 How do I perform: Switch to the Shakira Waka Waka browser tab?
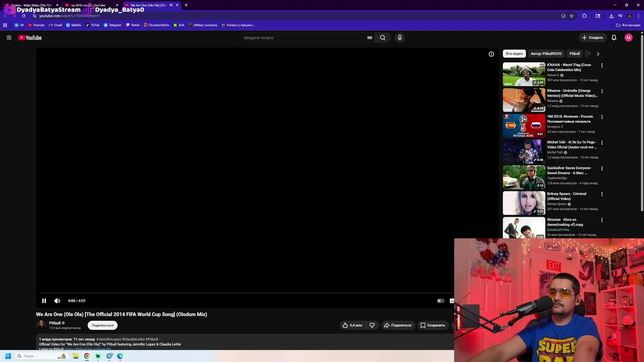33,5
